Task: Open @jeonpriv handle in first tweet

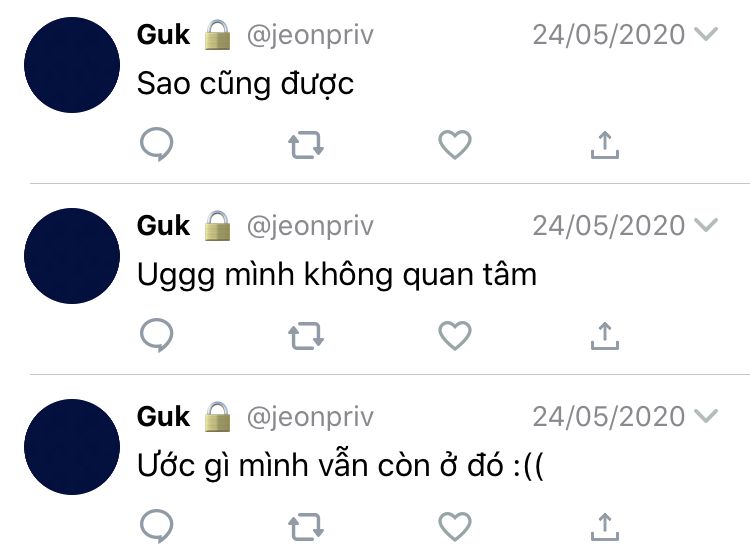Action: [x=310, y=36]
